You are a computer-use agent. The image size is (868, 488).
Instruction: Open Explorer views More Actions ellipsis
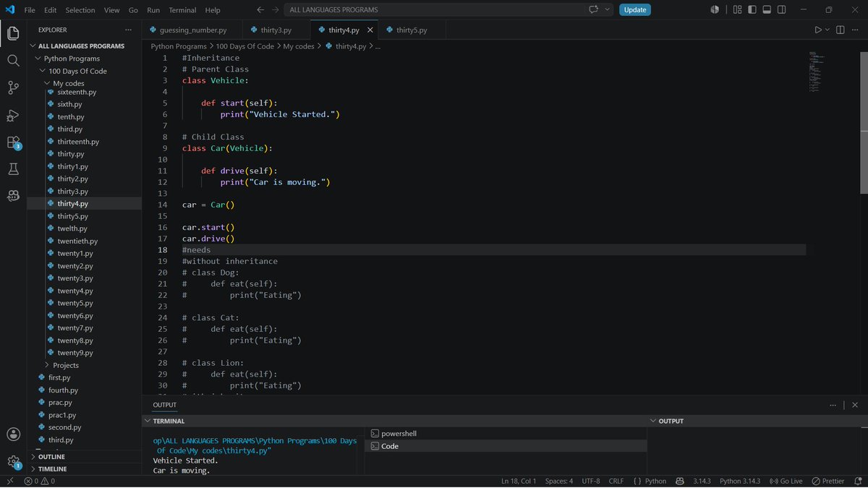pos(129,30)
